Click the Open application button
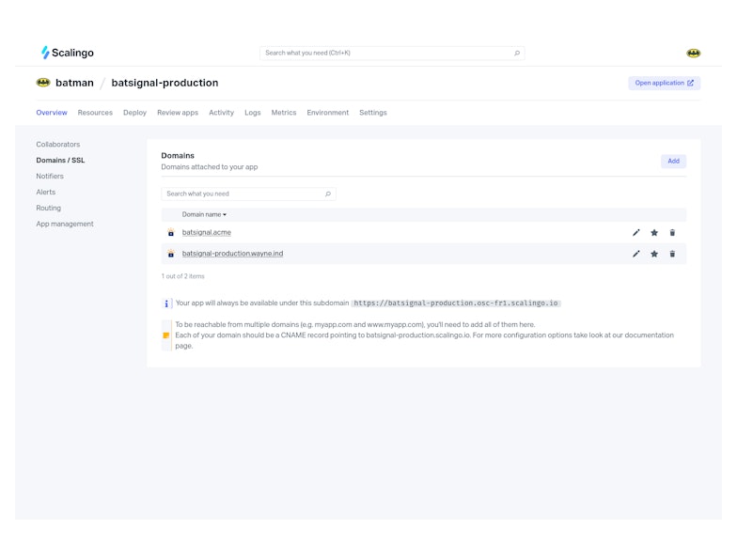This screenshot has height=560, width=737. pos(664,83)
